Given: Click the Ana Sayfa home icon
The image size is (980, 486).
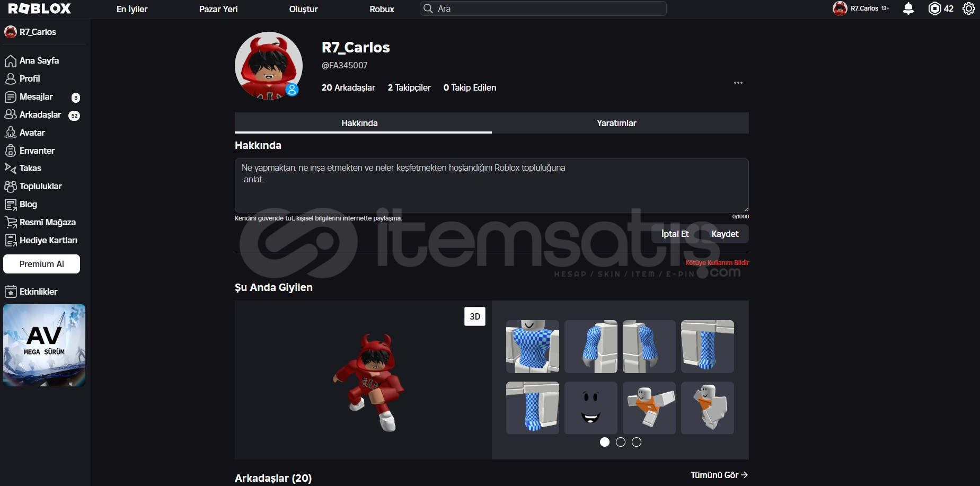Looking at the screenshot, I should 10,61.
